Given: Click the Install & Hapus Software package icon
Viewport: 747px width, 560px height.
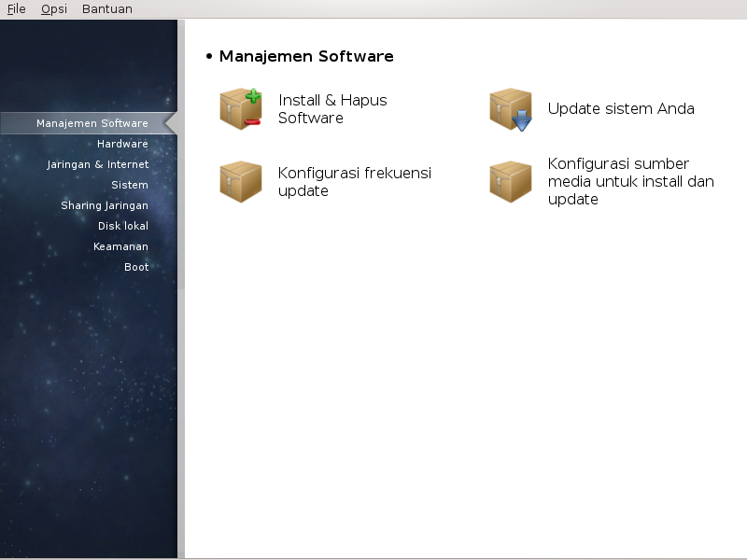Looking at the screenshot, I should click(x=241, y=109).
